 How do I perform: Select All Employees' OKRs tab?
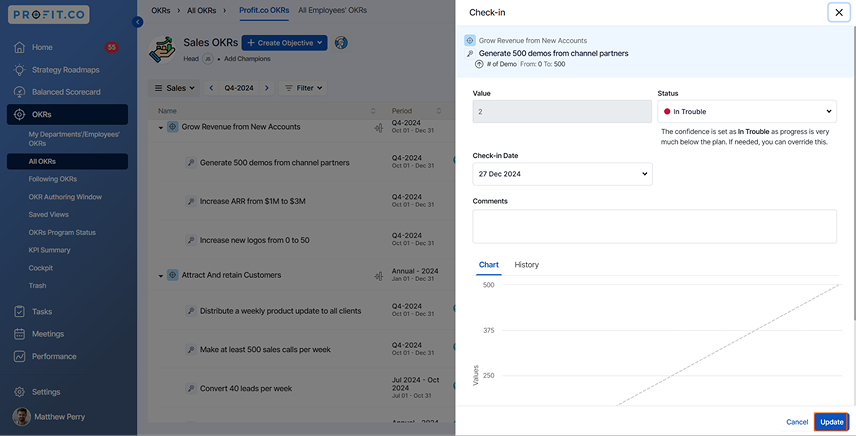332,10
